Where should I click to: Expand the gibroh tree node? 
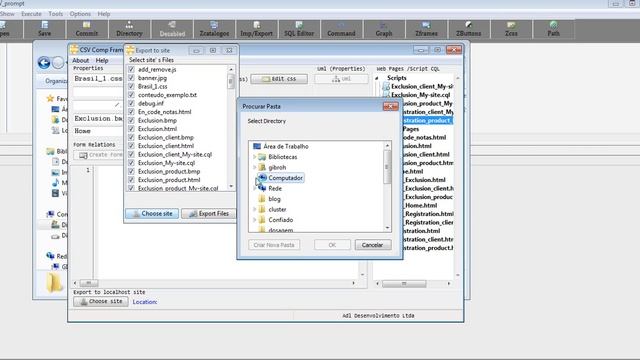pos(254,167)
